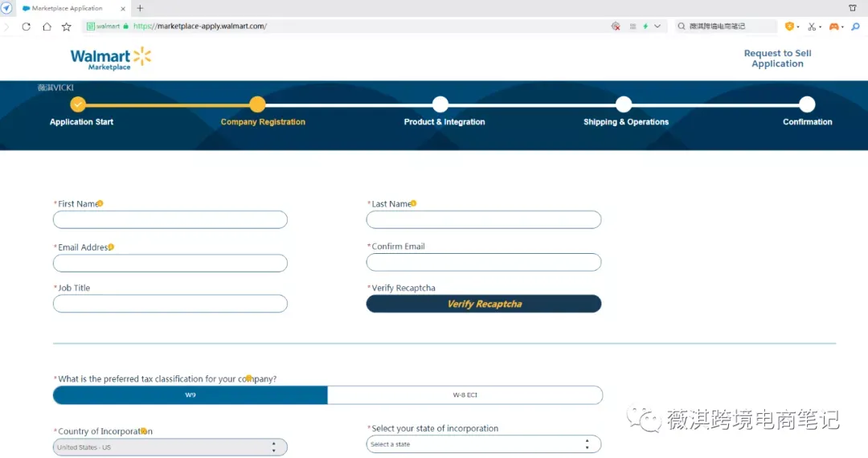Select the W-8 ECI tax classification option
The width and height of the screenshot is (868, 458).
(465, 395)
